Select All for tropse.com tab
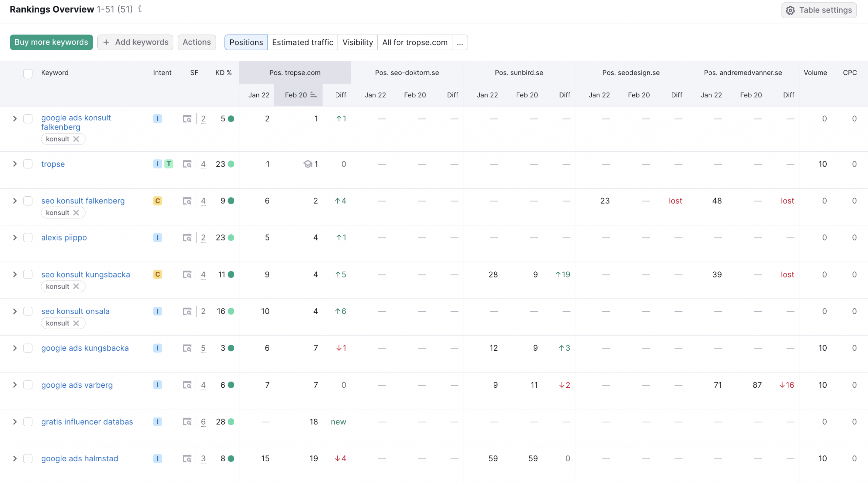868x483 pixels. click(415, 42)
